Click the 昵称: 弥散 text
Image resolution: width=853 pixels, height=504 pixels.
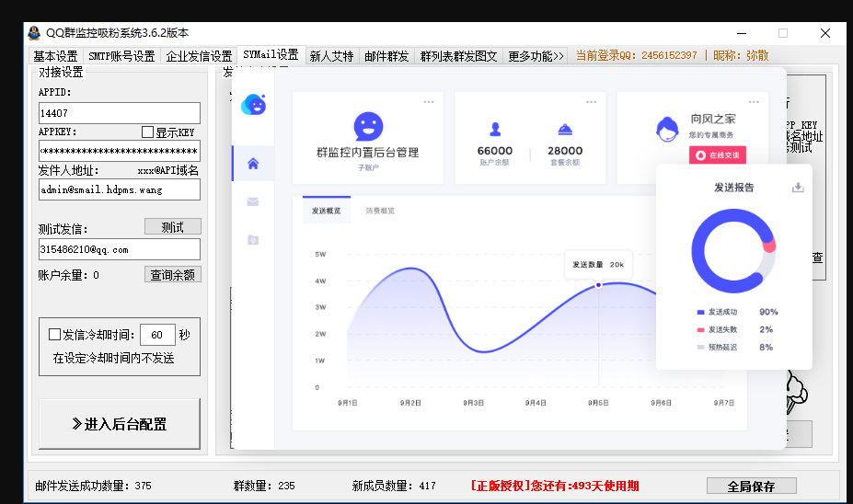741,55
